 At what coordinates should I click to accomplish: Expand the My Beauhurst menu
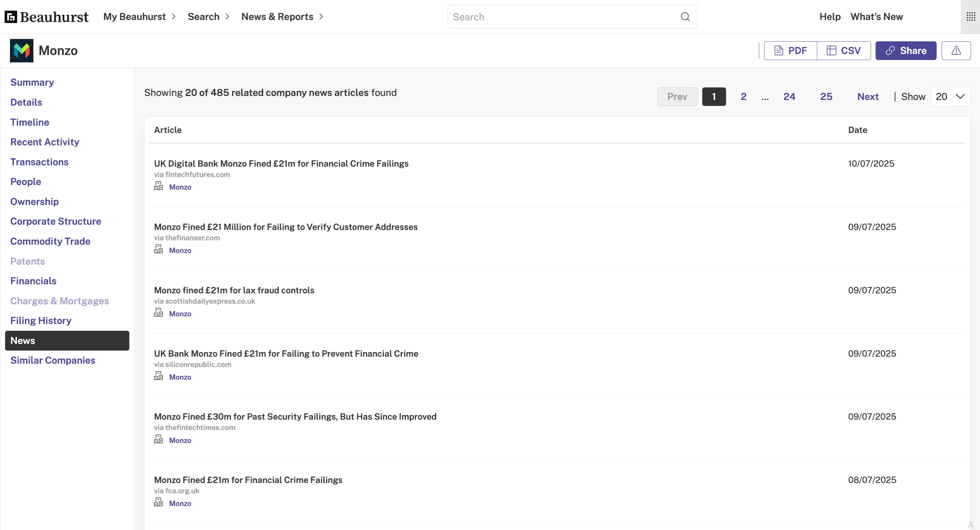point(139,17)
